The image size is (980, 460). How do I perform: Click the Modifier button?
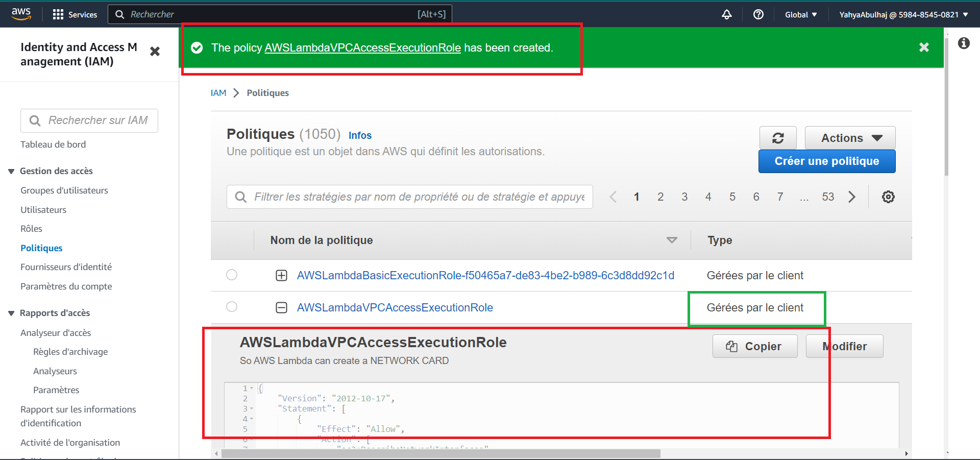845,346
